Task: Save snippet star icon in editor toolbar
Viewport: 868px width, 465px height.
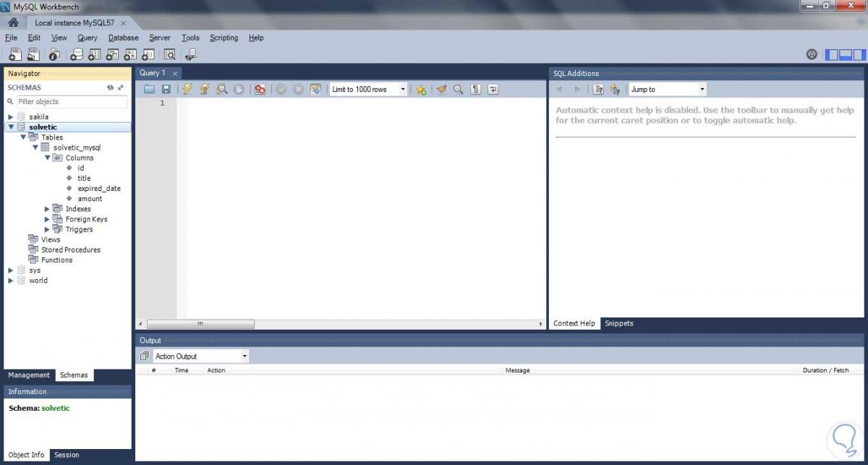Action: [421, 89]
